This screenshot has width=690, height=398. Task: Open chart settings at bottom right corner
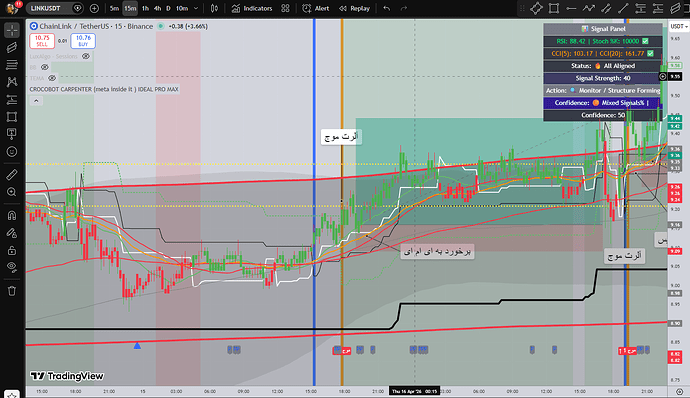tap(680, 391)
